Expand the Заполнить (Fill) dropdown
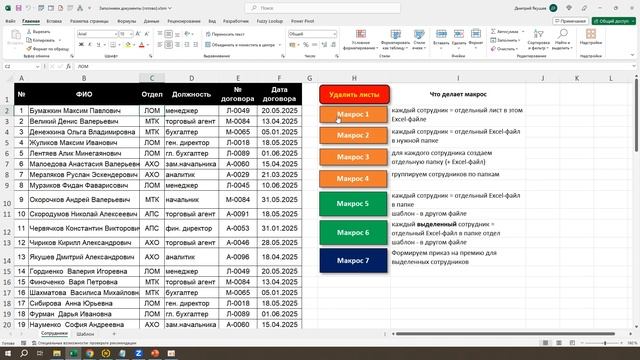Screen dimensions: 640x360 point(519,40)
